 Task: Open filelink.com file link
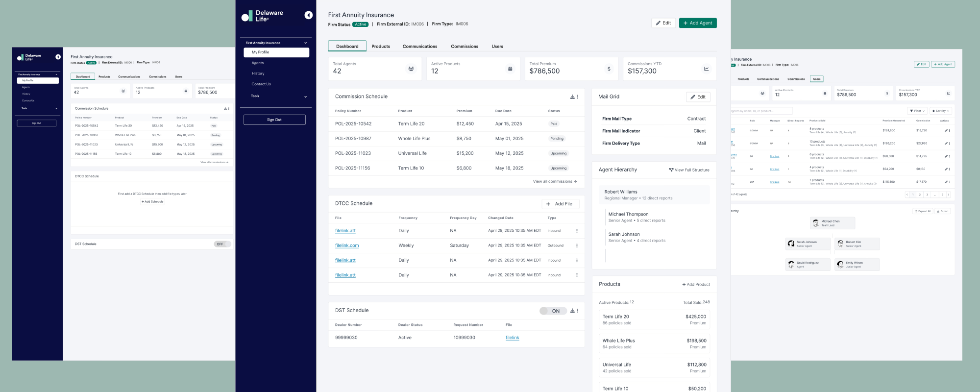(x=347, y=245)
